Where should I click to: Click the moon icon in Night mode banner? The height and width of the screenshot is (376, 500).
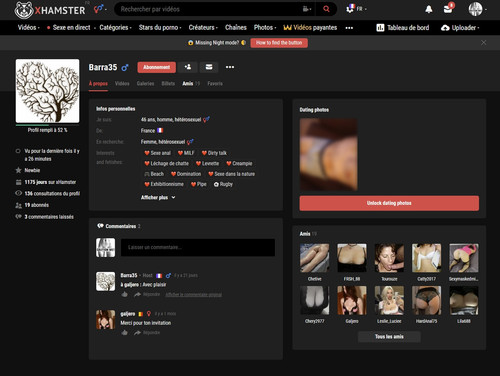click(x=243, y=43)
